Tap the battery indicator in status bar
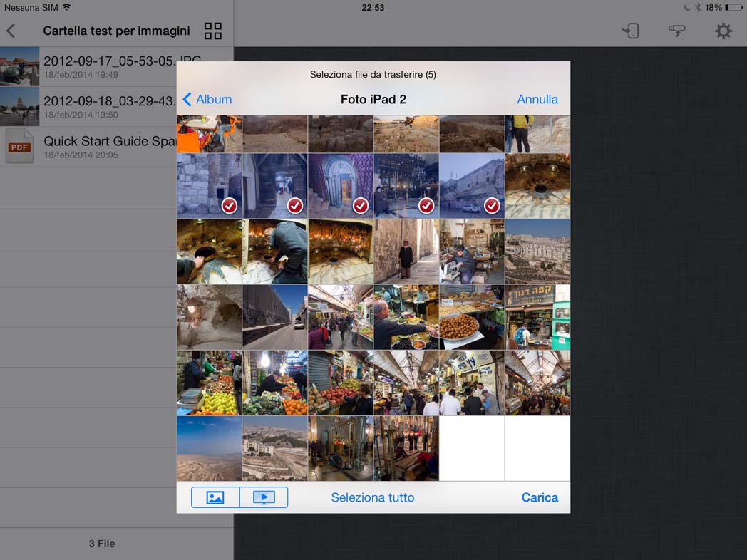Viewport: 747px width, 560px height. click(x=733, y=8)
